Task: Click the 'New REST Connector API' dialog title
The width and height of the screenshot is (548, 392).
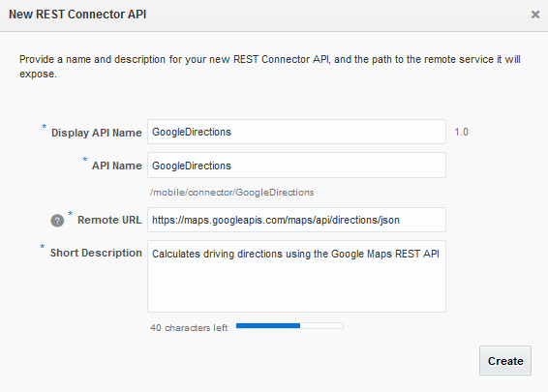Action: tap(77, 15)
